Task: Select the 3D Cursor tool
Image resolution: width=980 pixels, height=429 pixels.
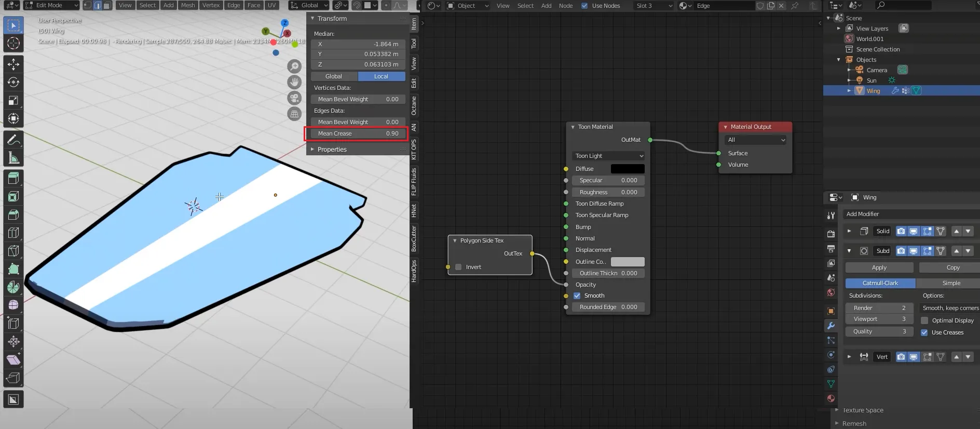Action: click(13, 44)
